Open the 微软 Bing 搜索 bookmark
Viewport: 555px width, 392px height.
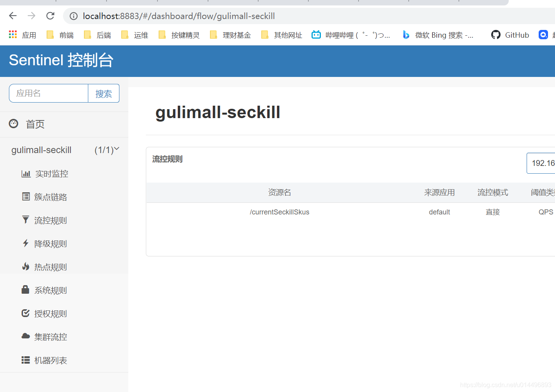pos(438,35)
